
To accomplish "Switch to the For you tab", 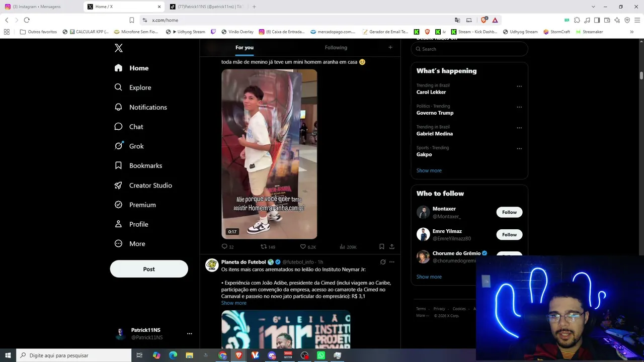I will click(245, 47).
